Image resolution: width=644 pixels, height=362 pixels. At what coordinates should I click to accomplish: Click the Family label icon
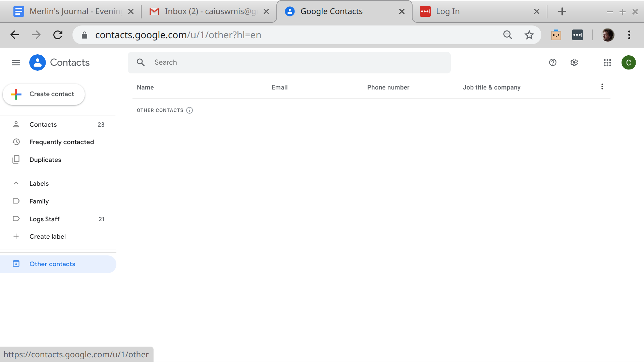[x=16, y=201]
